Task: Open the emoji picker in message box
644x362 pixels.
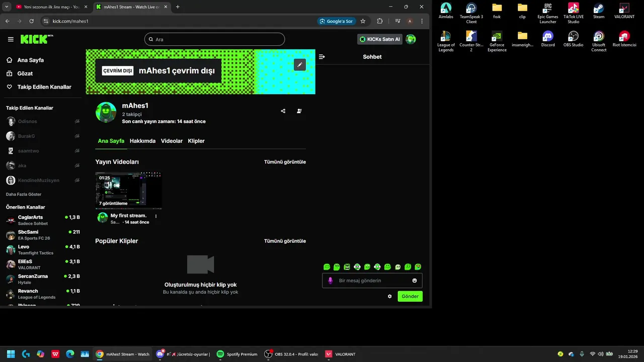Action: tap(415, 281)
